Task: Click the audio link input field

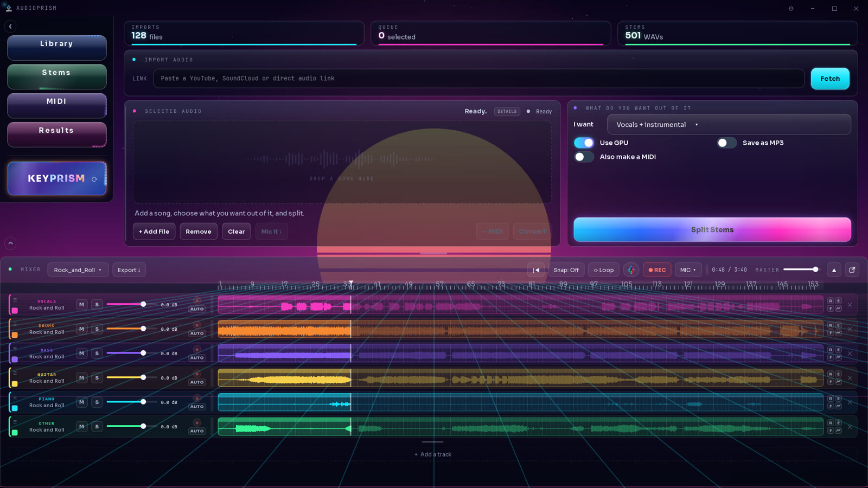Action: (x=478, y=79)
